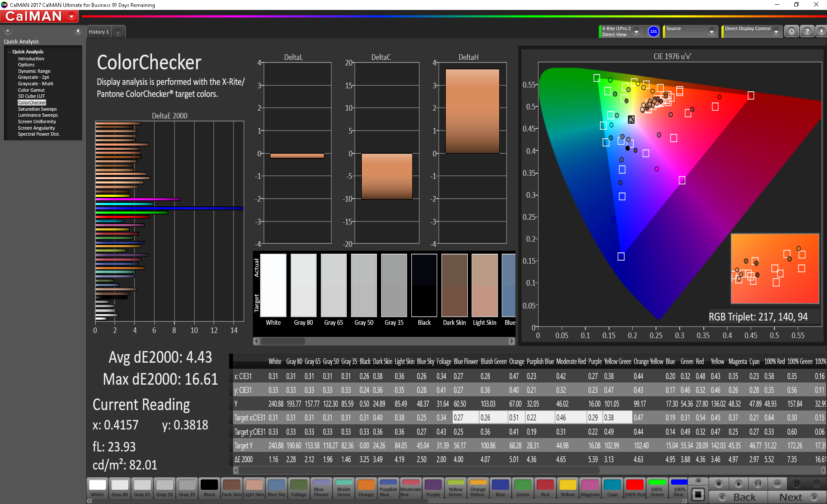This screenshot has width=827, height=504.
Task: Open the CalMAN main menu dropdown
Action: pos(72,16)
